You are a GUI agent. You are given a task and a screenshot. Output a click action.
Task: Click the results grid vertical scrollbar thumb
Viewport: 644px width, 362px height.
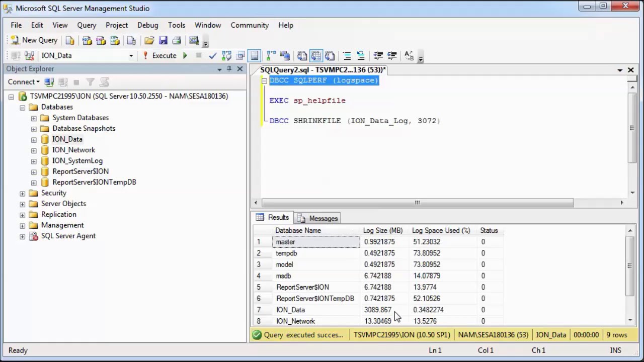pyautogui.click(x=630, y=265)
